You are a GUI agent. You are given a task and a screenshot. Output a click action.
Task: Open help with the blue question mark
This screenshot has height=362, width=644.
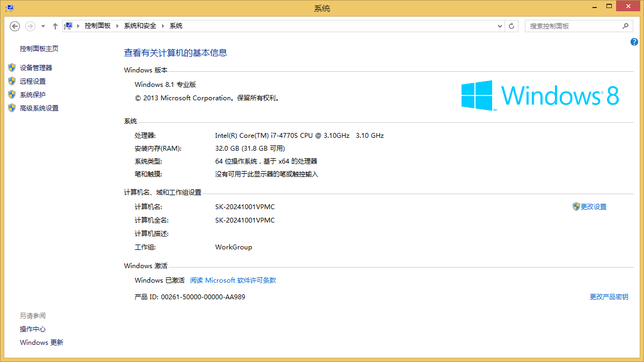(x=634, y=42)
